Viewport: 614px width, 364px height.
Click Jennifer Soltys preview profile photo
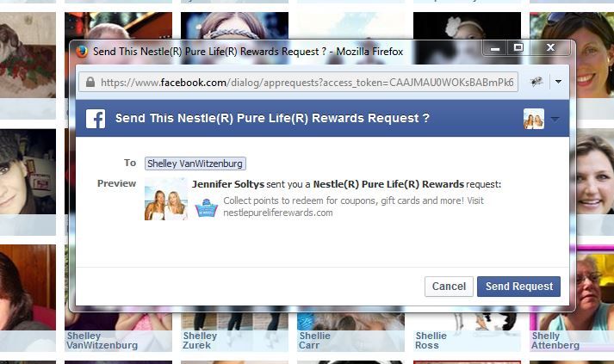(x=166, y=199)
